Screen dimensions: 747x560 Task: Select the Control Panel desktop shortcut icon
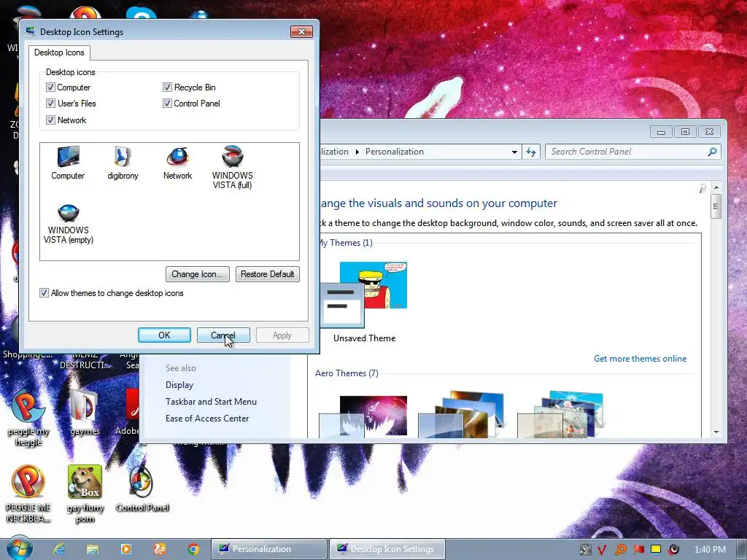pos(142,489)
